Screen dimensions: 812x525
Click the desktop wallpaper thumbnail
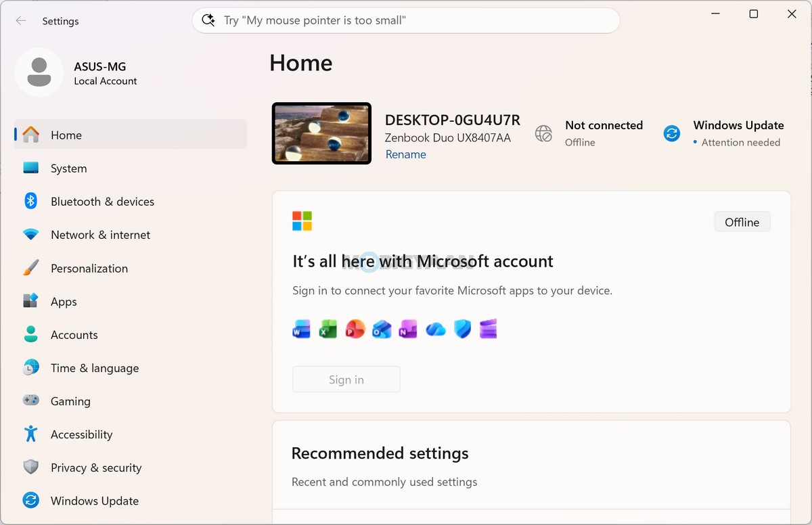[321, 133]
